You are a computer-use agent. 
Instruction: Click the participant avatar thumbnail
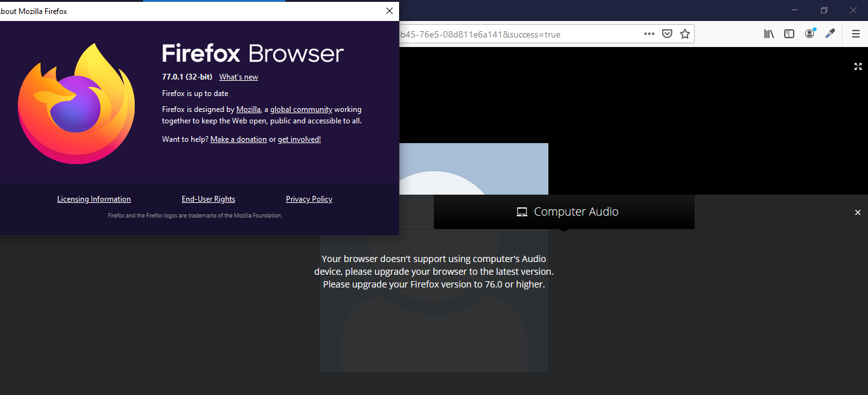434,258
